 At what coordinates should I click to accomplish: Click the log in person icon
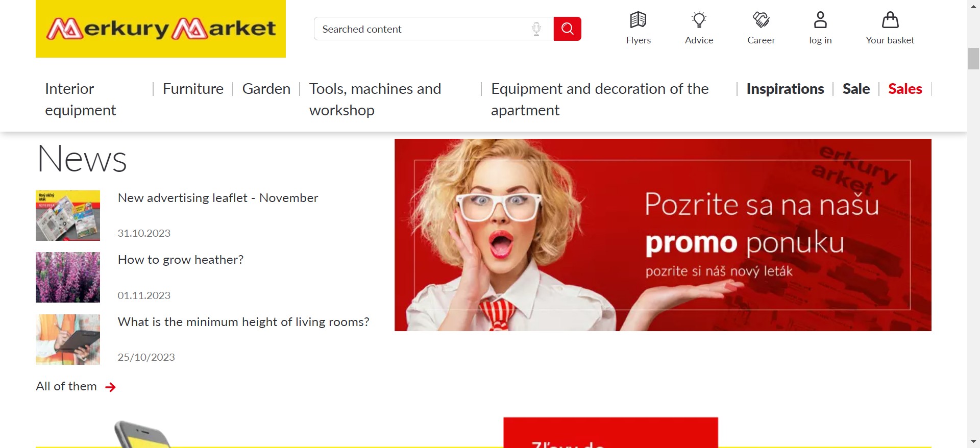click(x=820, y=20)
